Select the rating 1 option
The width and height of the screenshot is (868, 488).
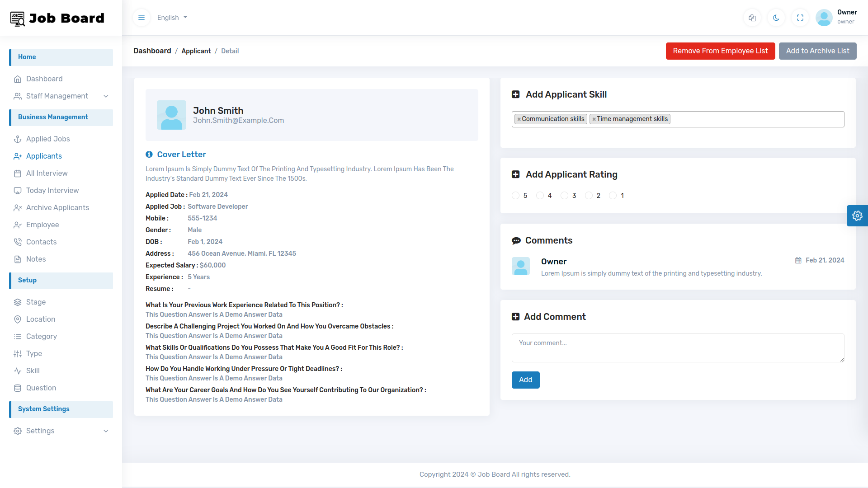point(613,195)
